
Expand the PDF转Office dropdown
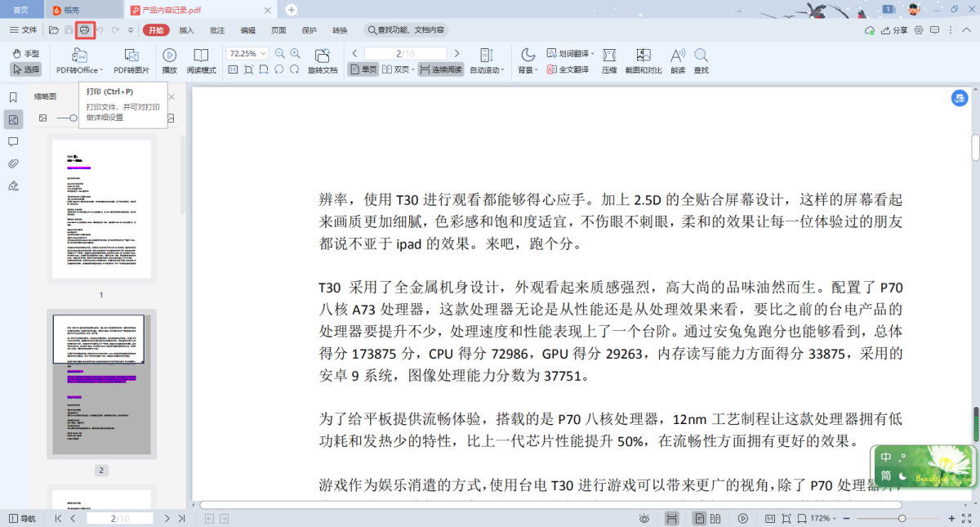tap(80, 70)
